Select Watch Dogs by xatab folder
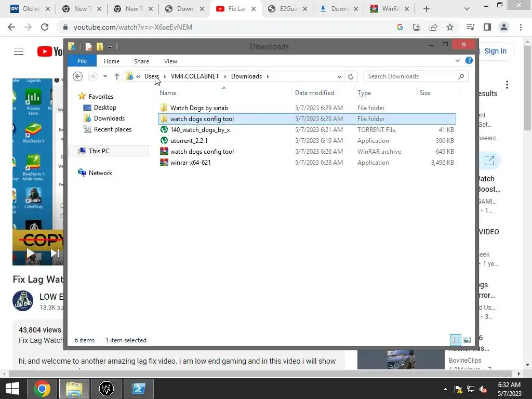Image resolution: width=532 pixels, height=399 pixels. [x=199, y=108]
